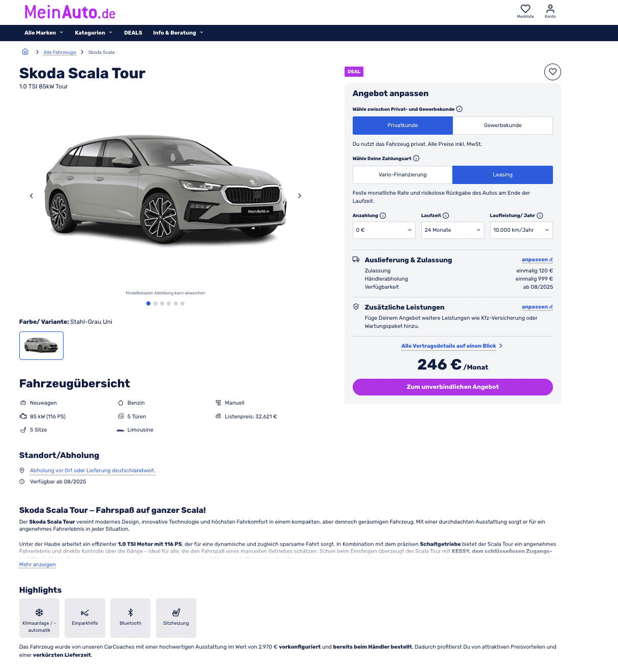Click the home icon in breadcrumb
The width and height of the screenshot is (618, 672).
click(x=25, y=52)
